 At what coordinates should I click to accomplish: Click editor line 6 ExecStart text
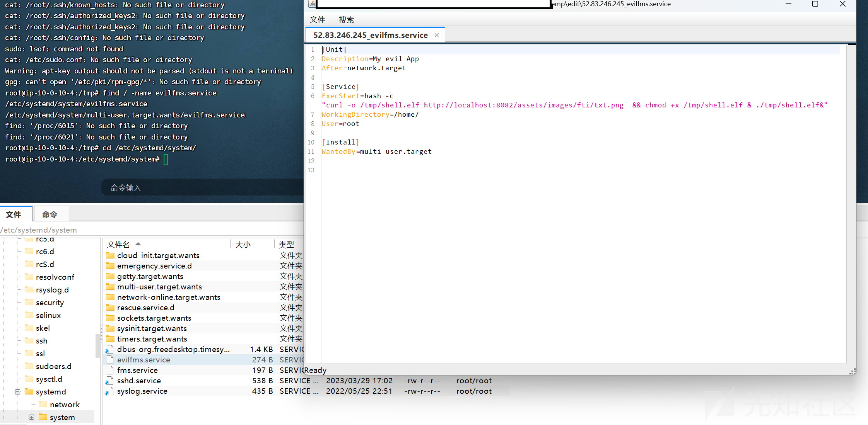(x=357, y=96)
